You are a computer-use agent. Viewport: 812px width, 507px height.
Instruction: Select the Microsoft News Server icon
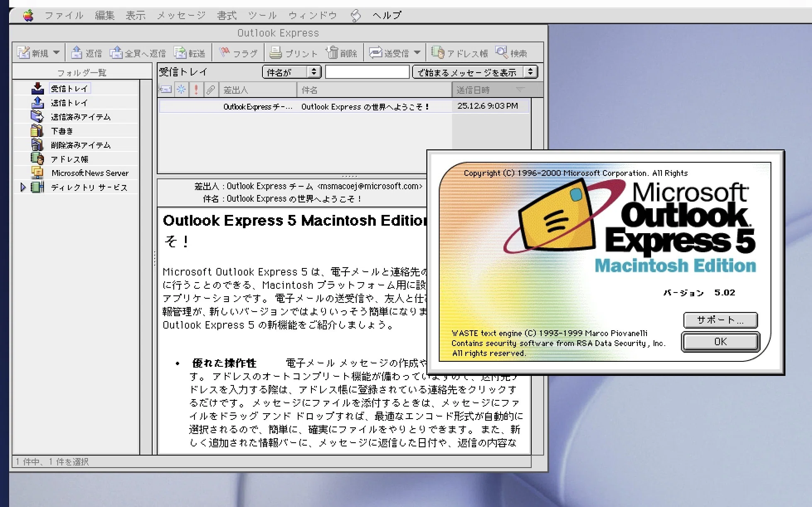click(37, 173)
